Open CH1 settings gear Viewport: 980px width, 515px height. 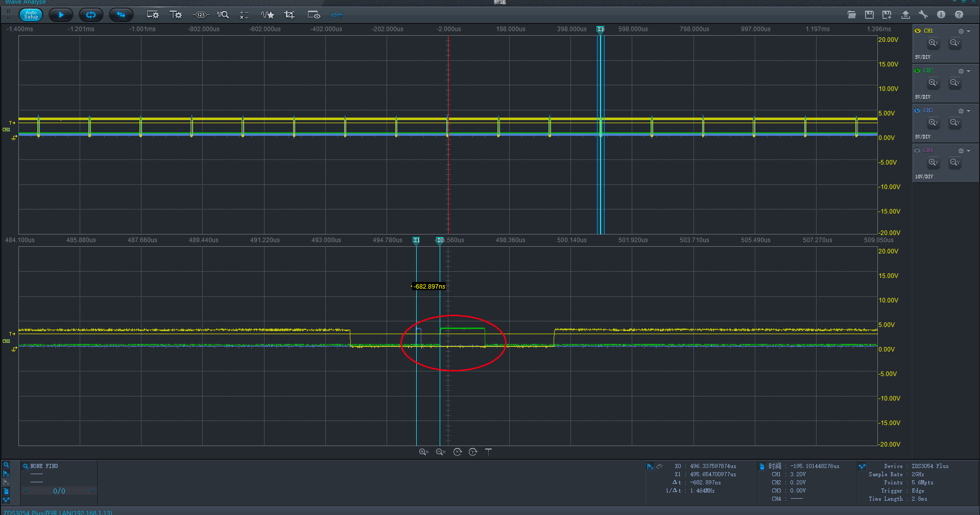coord(961,31)
